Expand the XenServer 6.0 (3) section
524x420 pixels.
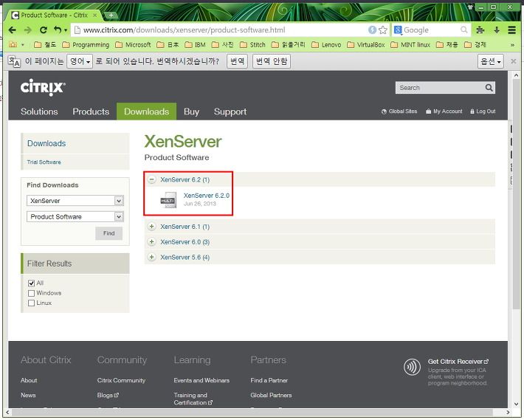[152, 241]
